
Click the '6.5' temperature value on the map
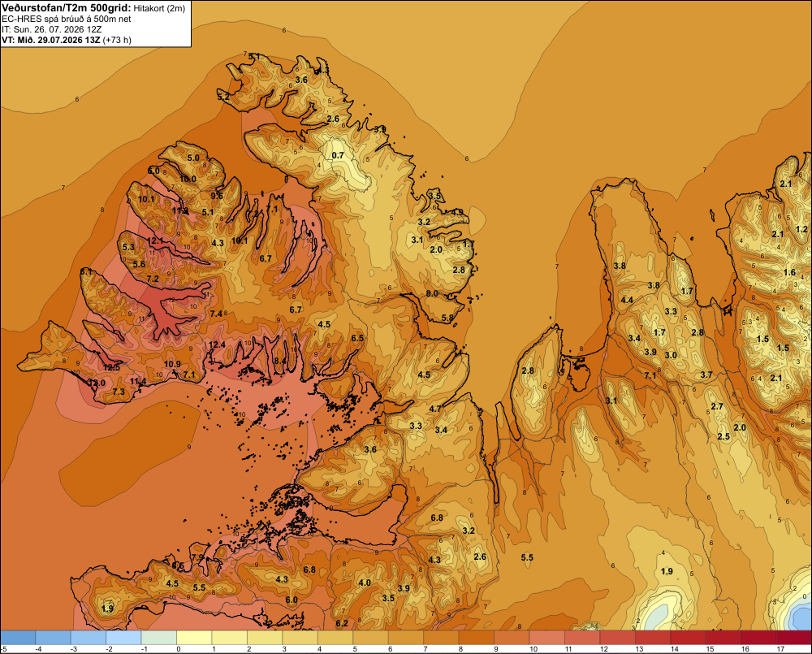point(357,339)
